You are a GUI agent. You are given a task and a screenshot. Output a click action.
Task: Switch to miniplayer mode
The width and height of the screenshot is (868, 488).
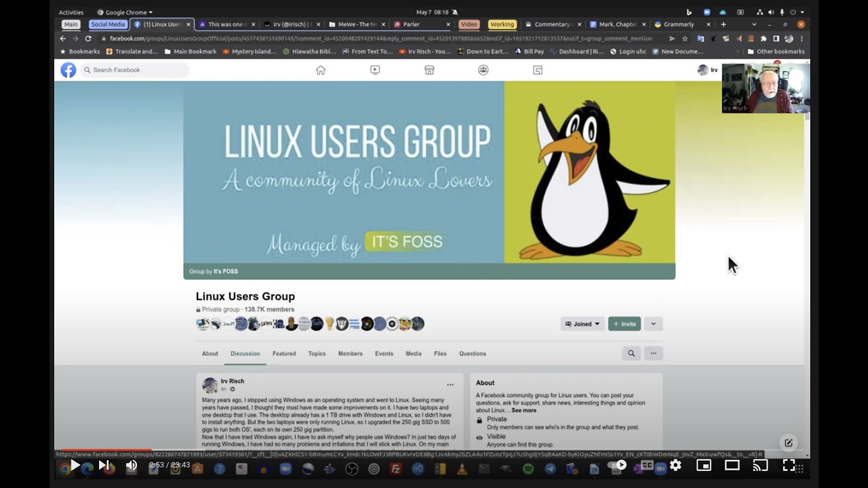click(704, 465)
